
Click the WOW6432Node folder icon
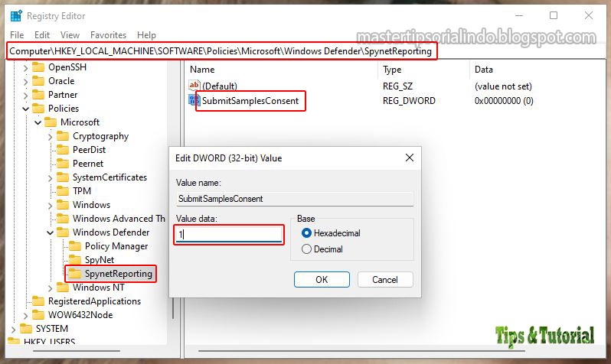pos(38,314)
